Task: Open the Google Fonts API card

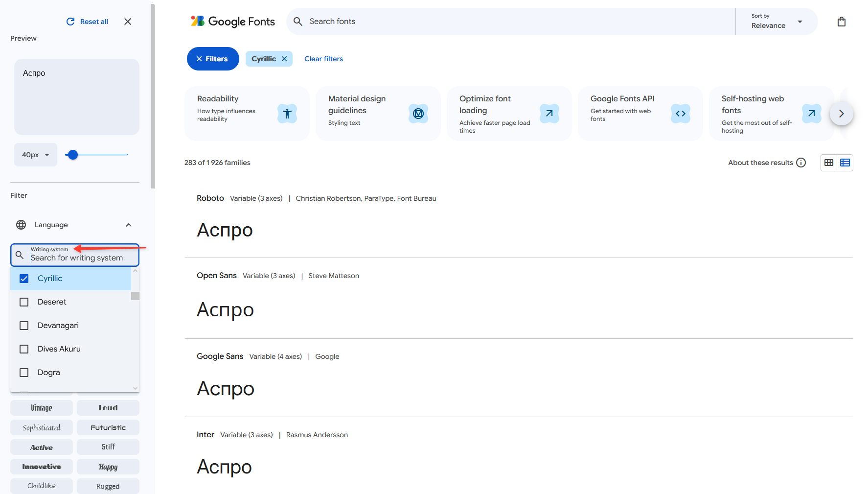Action: [640, 114]
